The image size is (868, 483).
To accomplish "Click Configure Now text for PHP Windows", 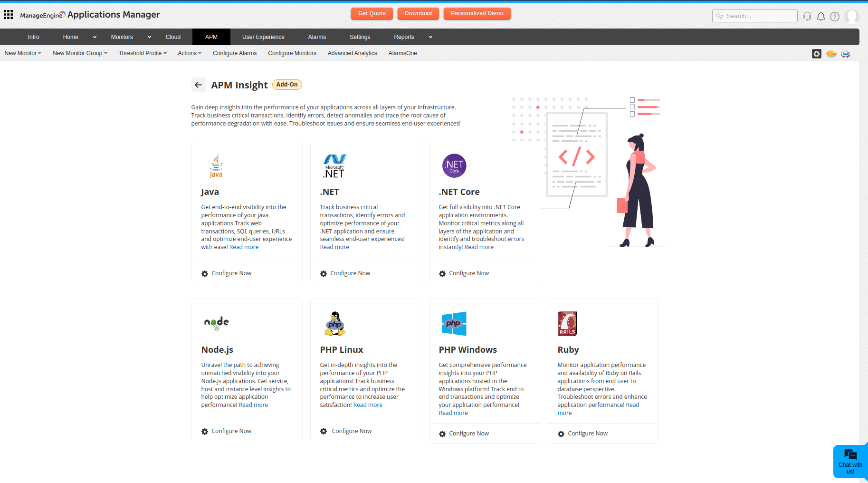I will [469, 434].
